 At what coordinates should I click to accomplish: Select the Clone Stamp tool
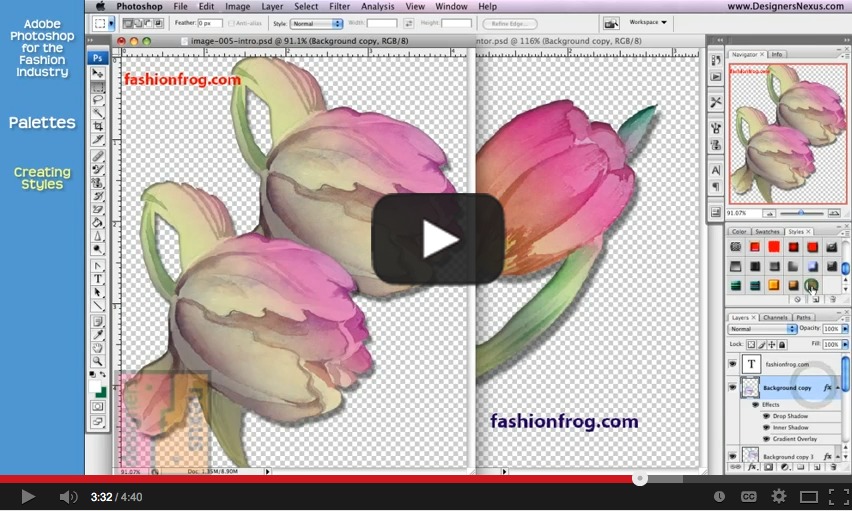click(x=98, y=183)
